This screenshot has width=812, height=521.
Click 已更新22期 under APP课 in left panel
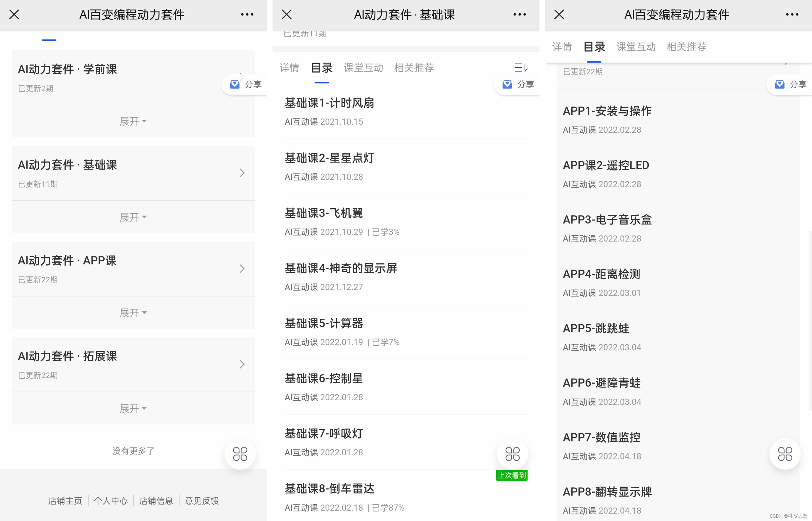pyautogui.click(x=38, y=280)
